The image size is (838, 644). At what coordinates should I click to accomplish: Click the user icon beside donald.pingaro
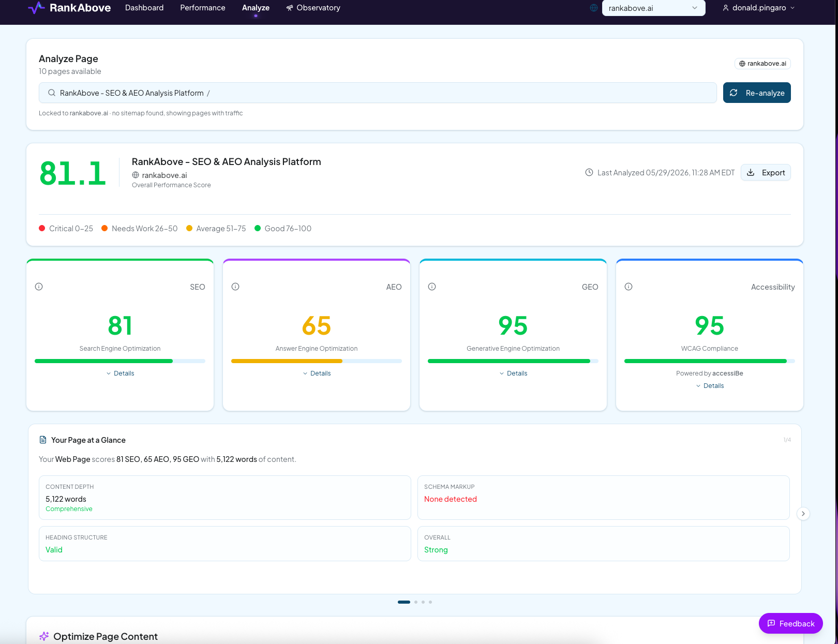726,8
